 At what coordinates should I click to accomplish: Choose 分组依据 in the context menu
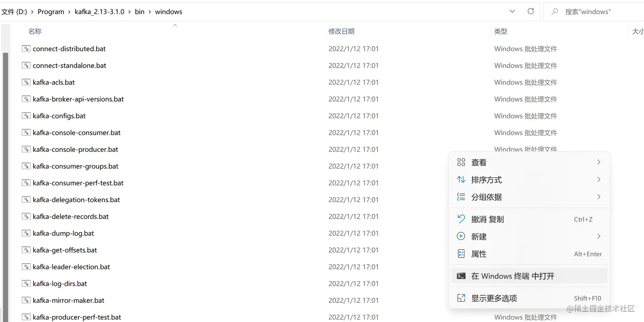coord(529,197)
